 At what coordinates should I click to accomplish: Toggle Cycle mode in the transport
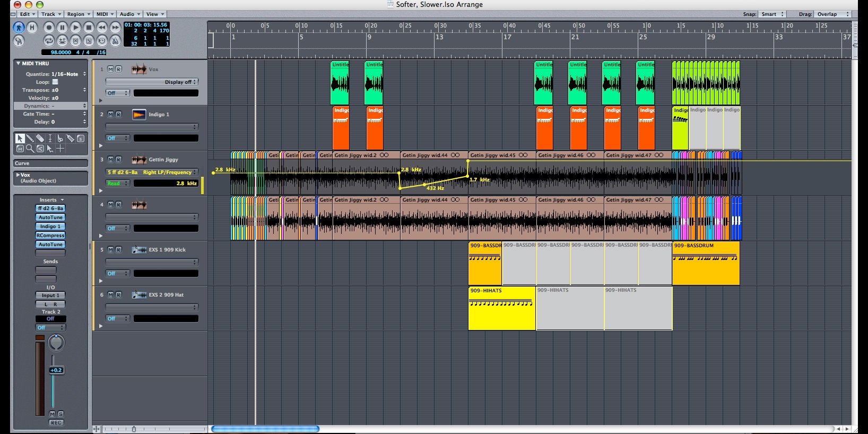[49, 40]
